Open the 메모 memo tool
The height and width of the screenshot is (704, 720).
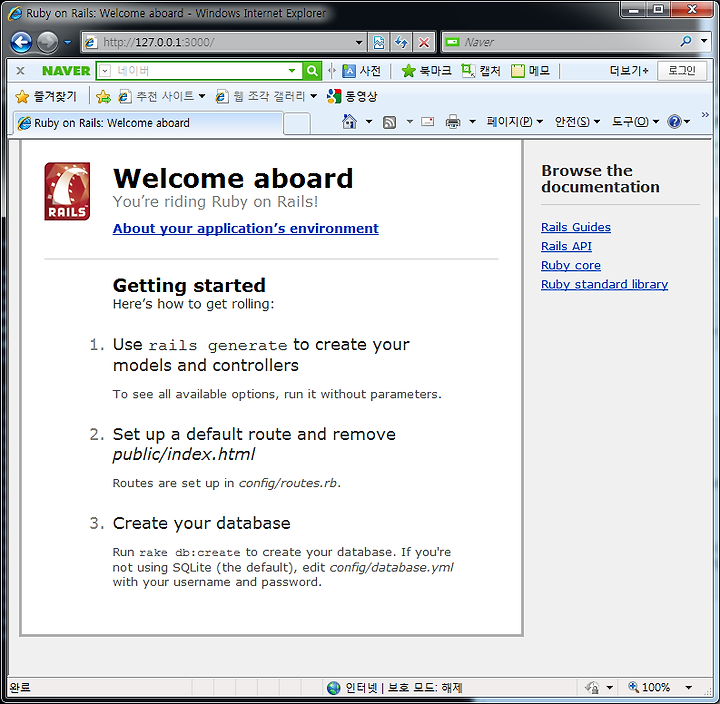tap(530, 71)
